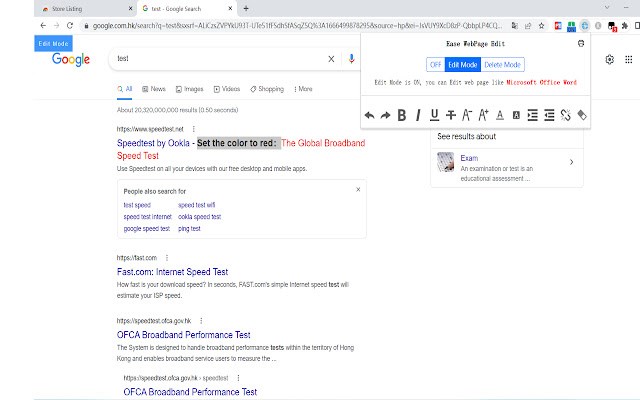Open the font color picker icon
This screenshot has height=400, width=640.
(500, 116)
